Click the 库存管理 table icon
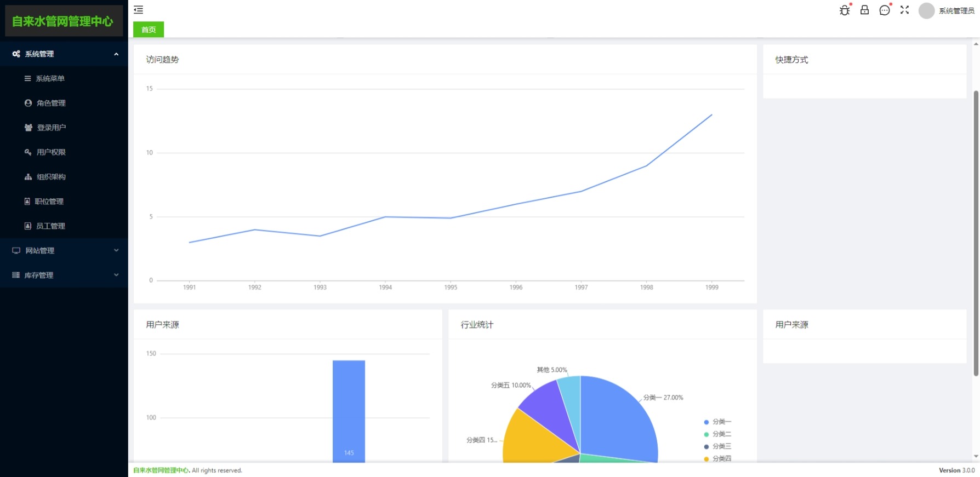Screen dimensions: 980x477 16,275
